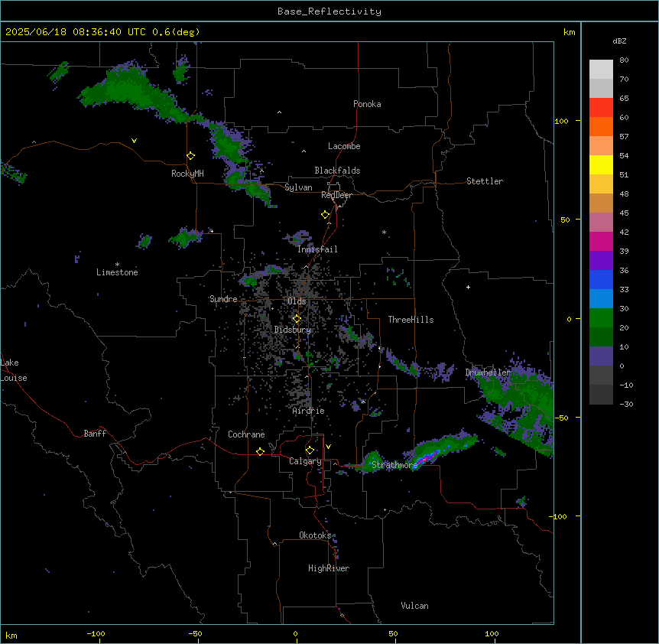Select the Banff label

[95, 434]
